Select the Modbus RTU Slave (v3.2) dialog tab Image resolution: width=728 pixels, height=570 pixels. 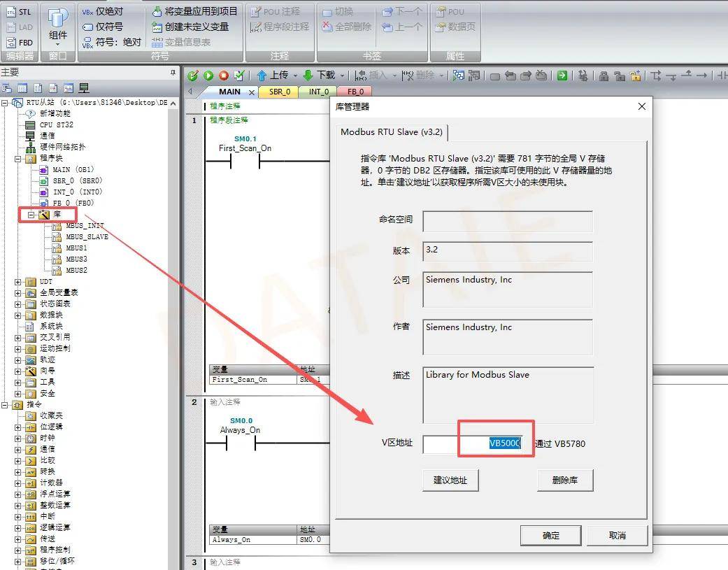tap(392, 131)
